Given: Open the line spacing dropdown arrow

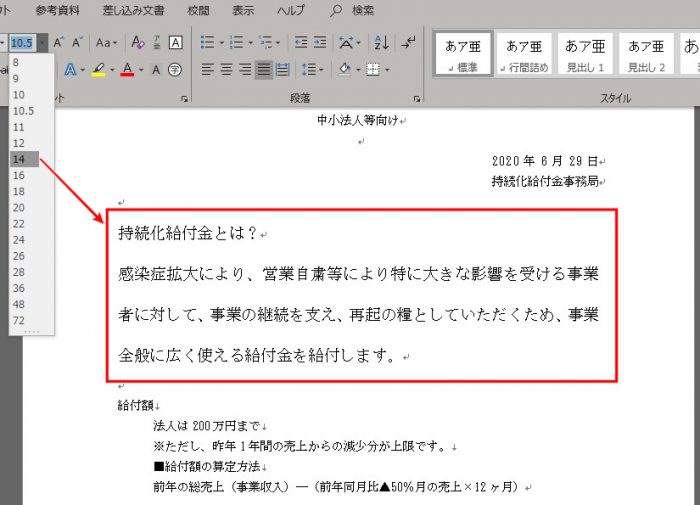Looking at the screenshot, I should coord(321,71).
